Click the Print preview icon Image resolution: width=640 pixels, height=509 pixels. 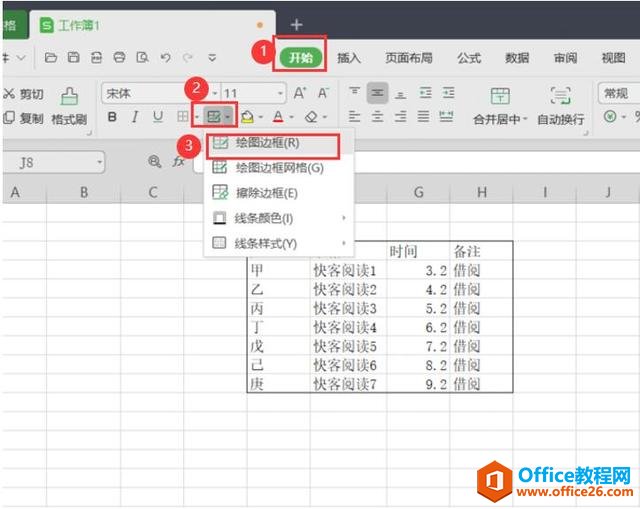[142, 58]
